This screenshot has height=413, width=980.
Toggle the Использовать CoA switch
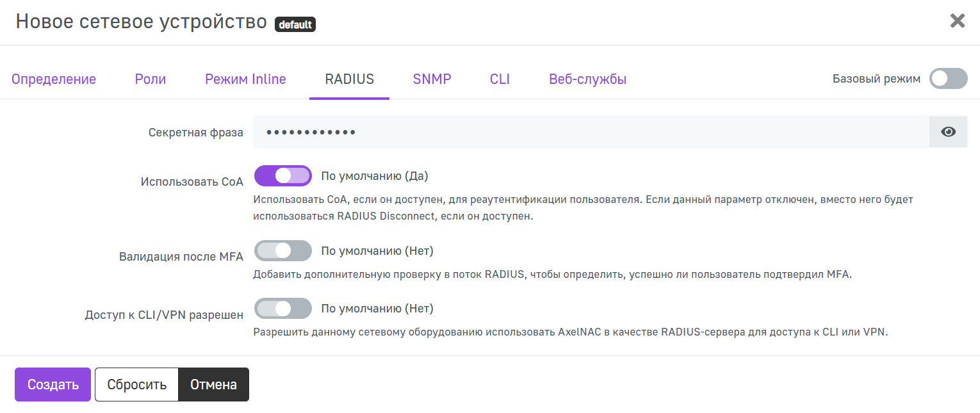pos(283,175)
